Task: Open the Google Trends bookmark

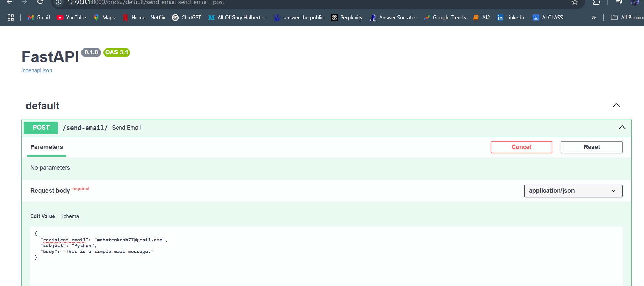Action: click(445, 18)
